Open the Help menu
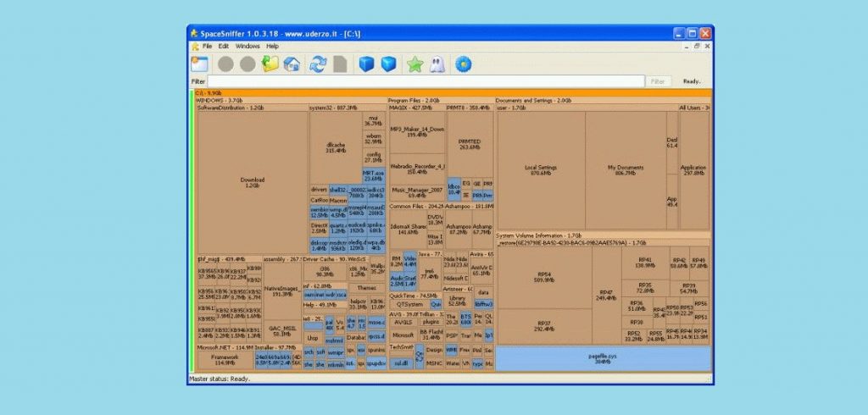 tap(272, 47)
